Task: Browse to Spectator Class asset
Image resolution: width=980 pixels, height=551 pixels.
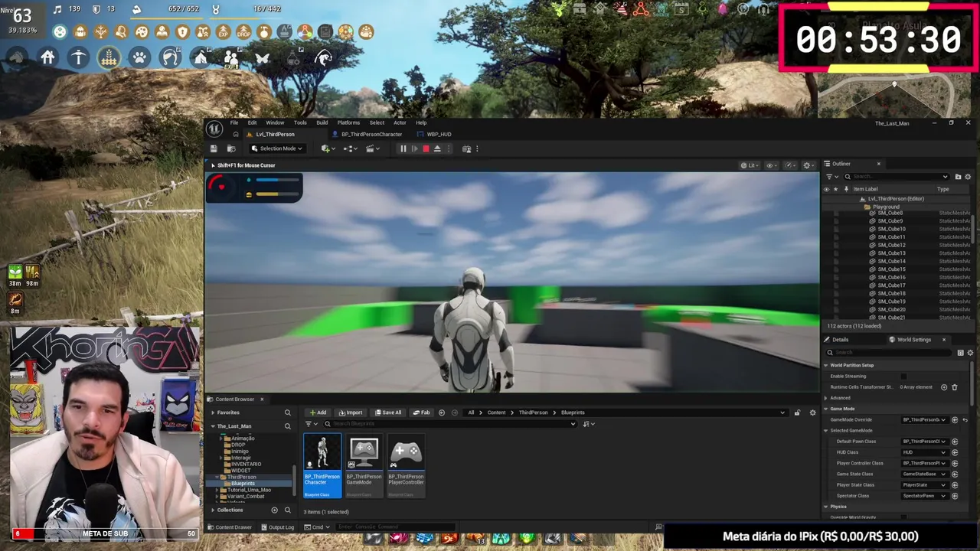Action: point(955,496)
